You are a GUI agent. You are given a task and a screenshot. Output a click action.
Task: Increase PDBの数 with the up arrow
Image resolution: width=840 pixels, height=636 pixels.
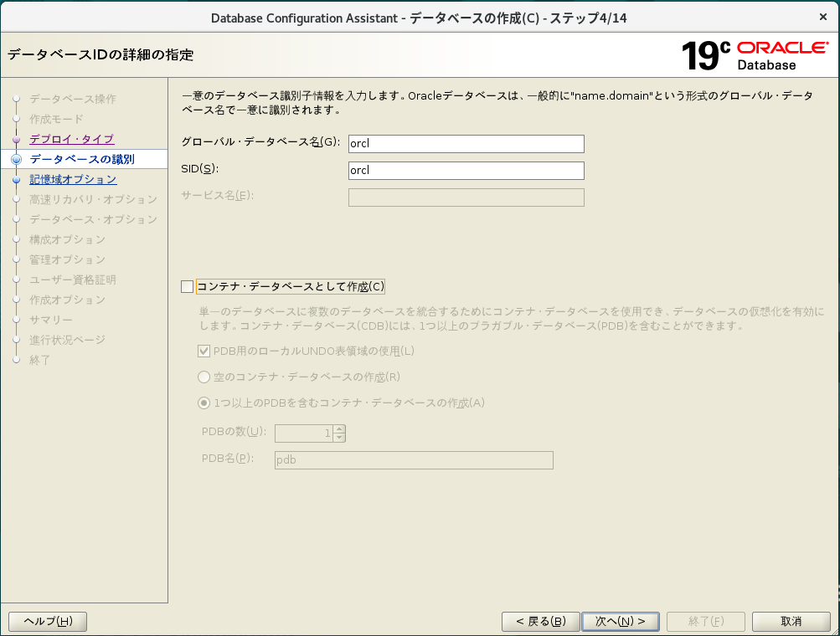[x=339, y=429]
